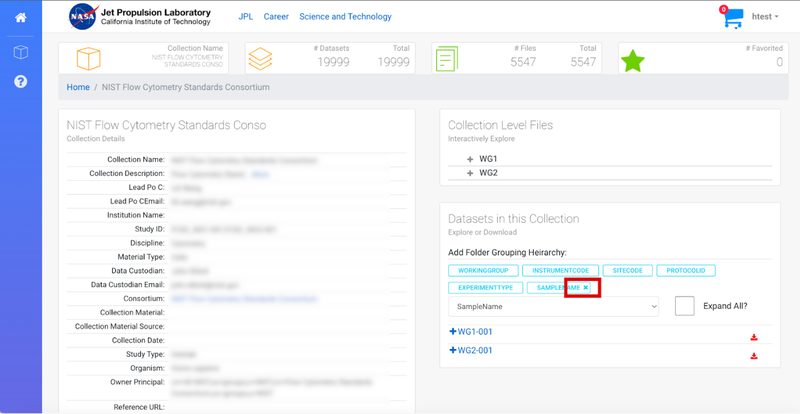Click the WORKINGGROUP grouping tag
800x414 pixels.
(x=483, y=271)
